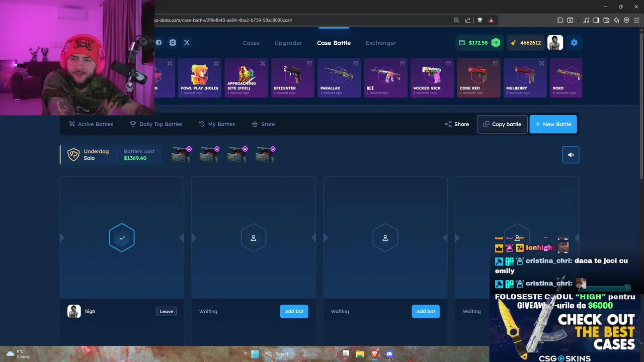Open the CODE RED drop card
The image size is (644, 362).
point(478,78)
